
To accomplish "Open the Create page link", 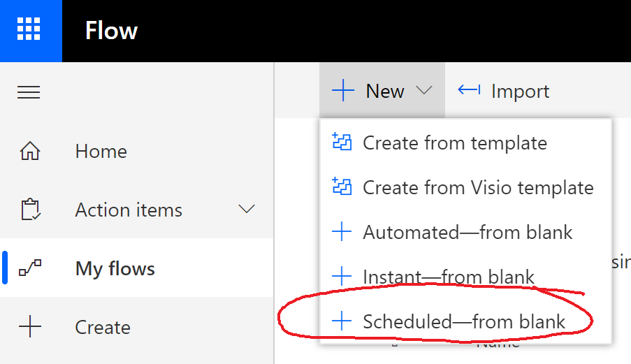I will pos(103,327).
